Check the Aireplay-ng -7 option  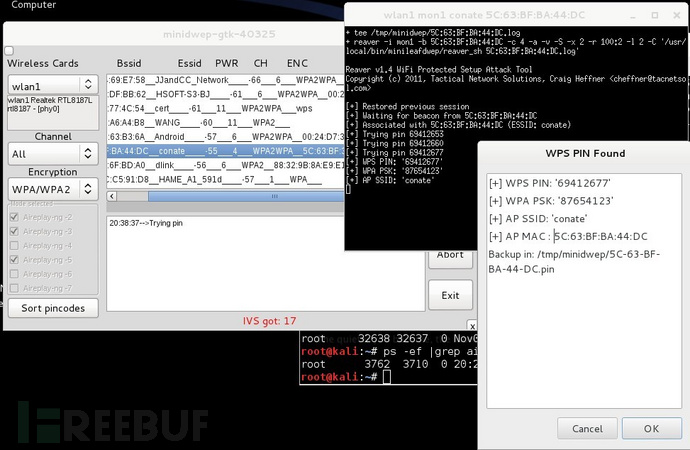pyautogui.click(x=15, y=288)
